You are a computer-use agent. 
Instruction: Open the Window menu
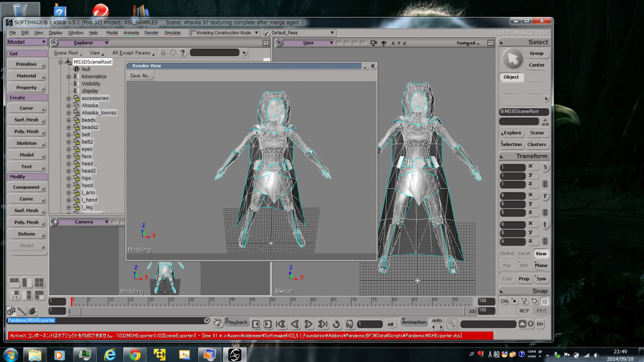pos(75,33)
